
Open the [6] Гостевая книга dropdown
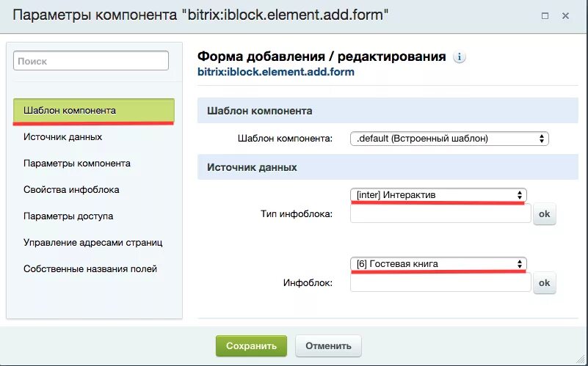[438, 264]
